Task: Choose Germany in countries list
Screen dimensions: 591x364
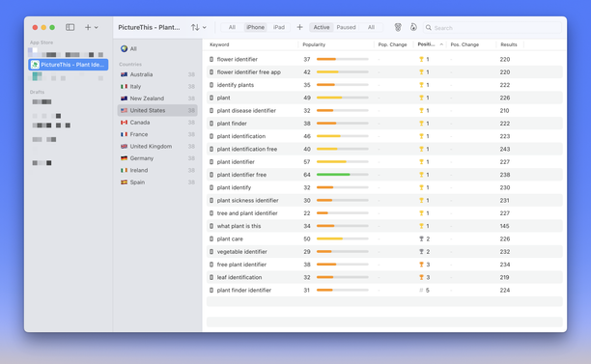Action: [x=157, y=158]
